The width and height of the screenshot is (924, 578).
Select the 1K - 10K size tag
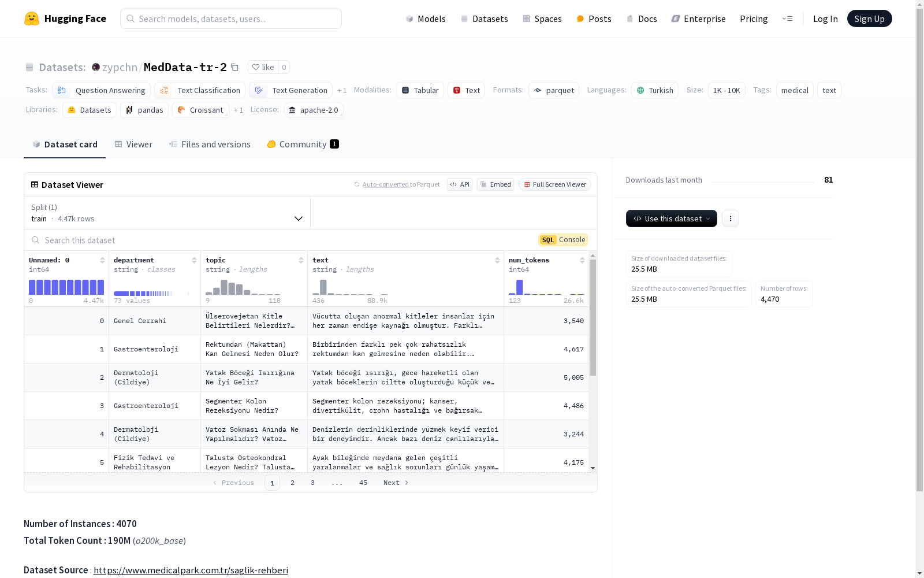point(726,90)
